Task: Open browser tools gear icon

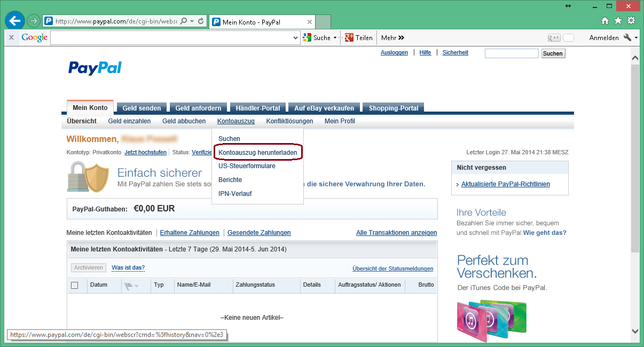Action: point(631,21)
